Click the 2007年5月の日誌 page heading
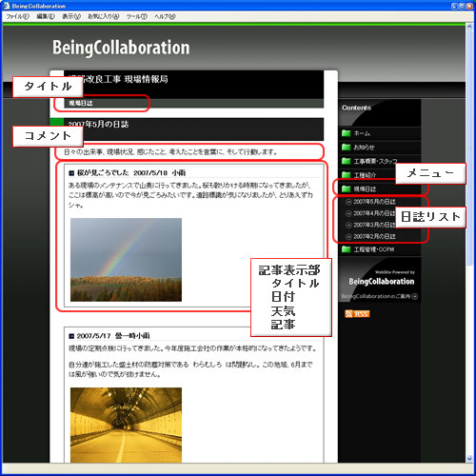The height and width of the screenshot is (476, 476). tap(98, 124)
